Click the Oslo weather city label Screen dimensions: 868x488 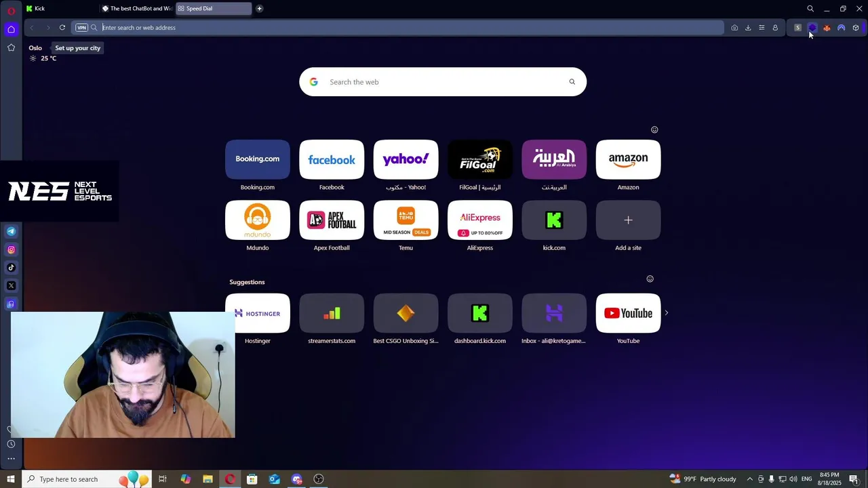pyautogui.click(x=35, y=48)
